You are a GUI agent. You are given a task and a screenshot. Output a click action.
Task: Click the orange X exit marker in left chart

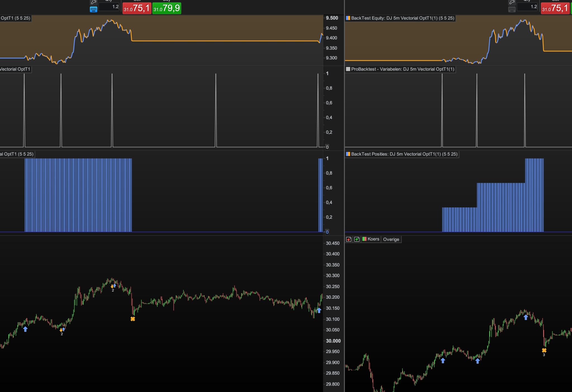pos(133,319)
